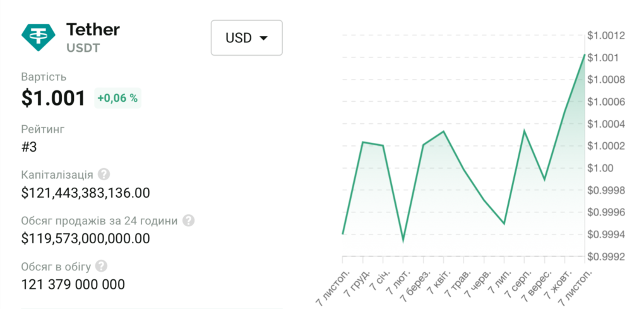The width and height of the screenshot is (644, 309).
Task: Click the capitalization value $121,443,383,136.00
Action: coord(85,193)
